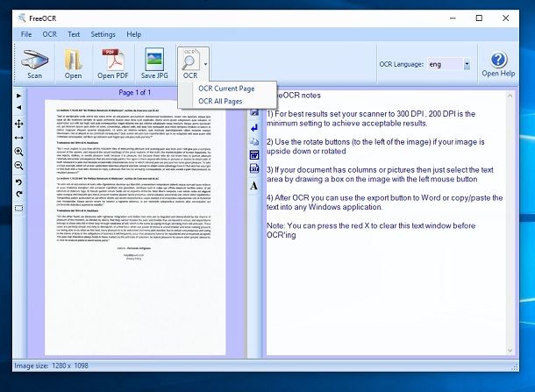Screen dimensions: 535x392
Task: Open the File menu
Action: (26, 34)
